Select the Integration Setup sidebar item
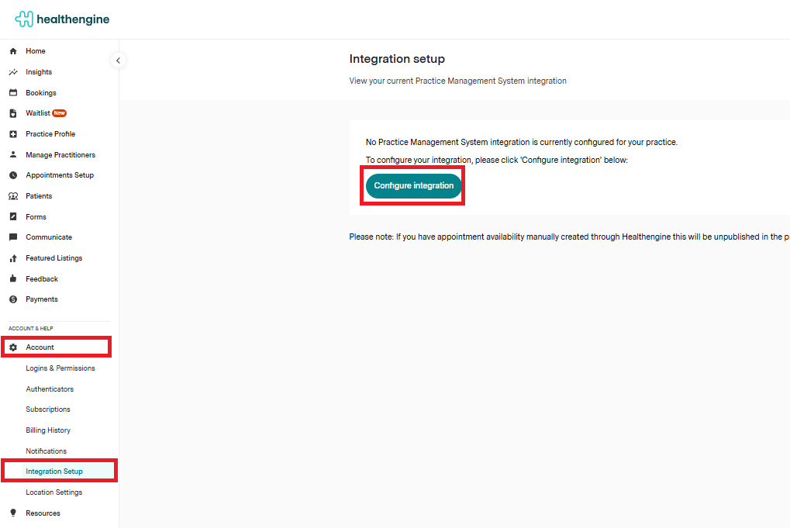Screen dimensions: 790x532 (x=54, y=472)
